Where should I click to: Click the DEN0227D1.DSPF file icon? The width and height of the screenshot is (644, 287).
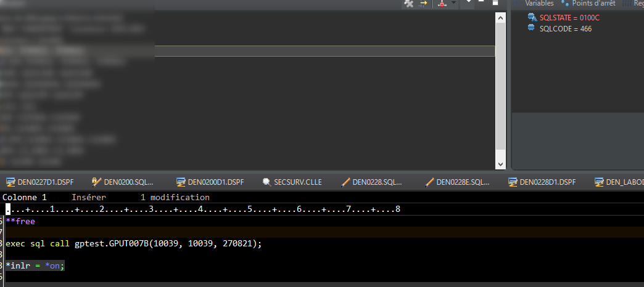pos(10,182)
